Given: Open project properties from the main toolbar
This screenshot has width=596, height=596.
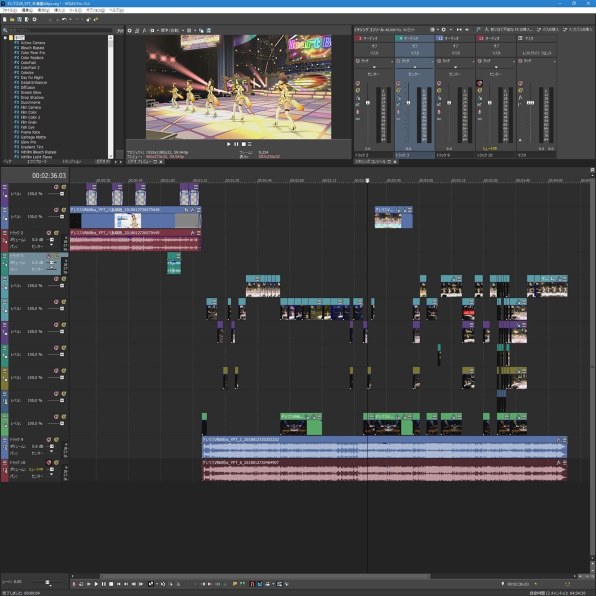Looking at the screenshot, I should pyautogui.click(x=34, y=19).
